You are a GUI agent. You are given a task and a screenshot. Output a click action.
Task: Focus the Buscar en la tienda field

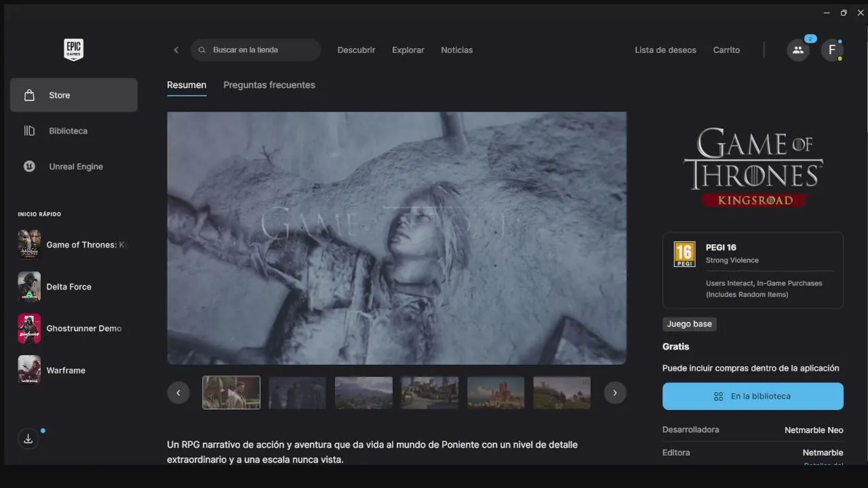pyautogui.click(x=256, y=50)
